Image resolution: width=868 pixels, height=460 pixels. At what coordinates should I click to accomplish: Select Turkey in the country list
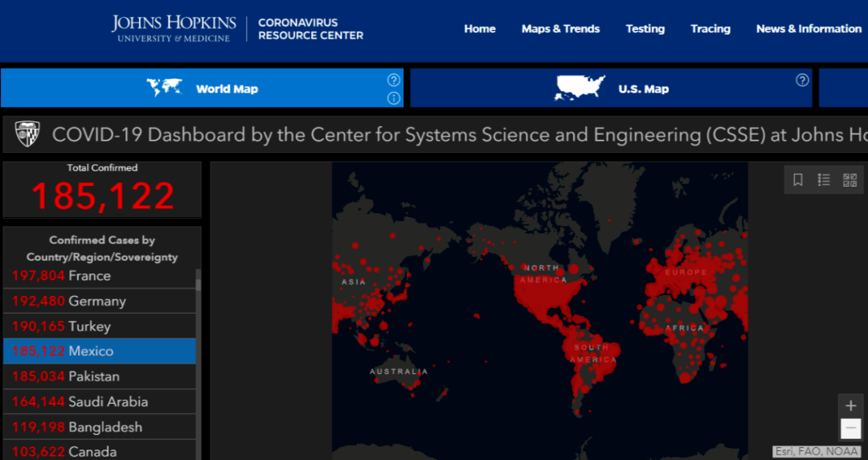coord(100,326)
